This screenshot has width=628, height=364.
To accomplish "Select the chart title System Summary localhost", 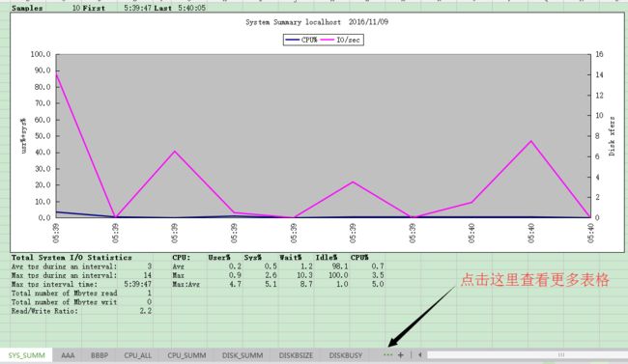I will 317,22.
